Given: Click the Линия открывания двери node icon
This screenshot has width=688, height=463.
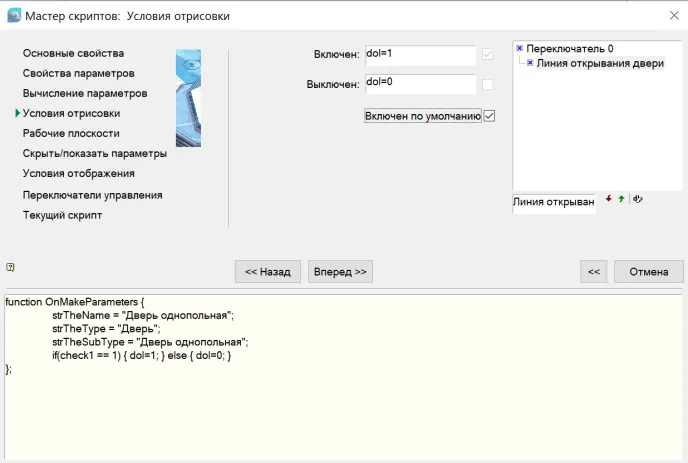Looking at the screenshot, I should tap(530, 63).
